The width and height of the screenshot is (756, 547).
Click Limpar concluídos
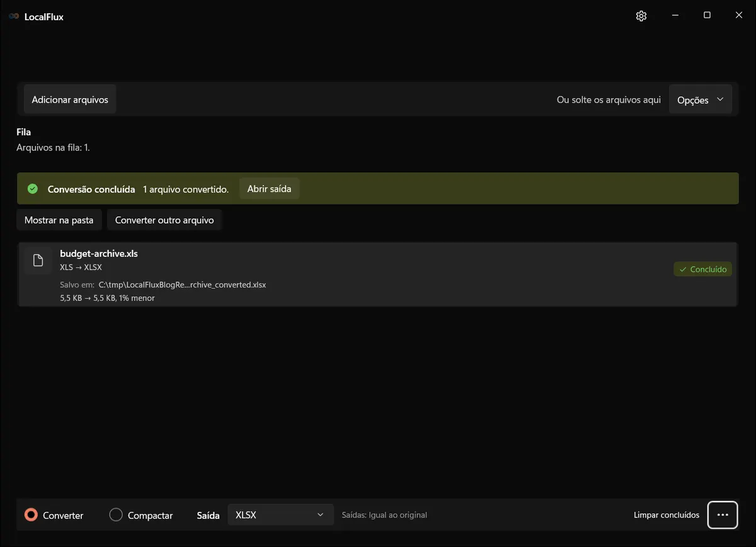(667, 515)
